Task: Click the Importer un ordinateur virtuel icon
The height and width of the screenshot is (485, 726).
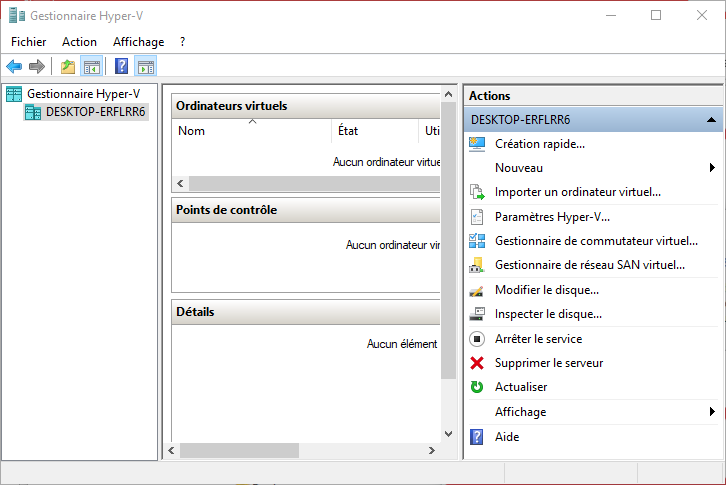Action: 477,192
